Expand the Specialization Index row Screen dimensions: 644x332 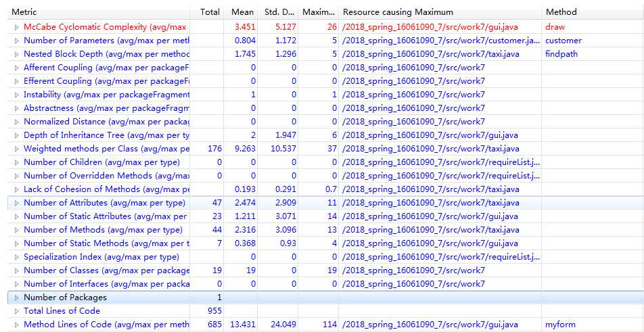(16, 258)
